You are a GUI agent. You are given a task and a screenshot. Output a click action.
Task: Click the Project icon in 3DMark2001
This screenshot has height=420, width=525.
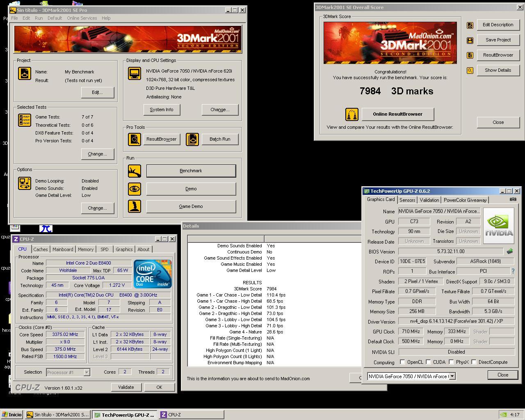click(25, 73)
